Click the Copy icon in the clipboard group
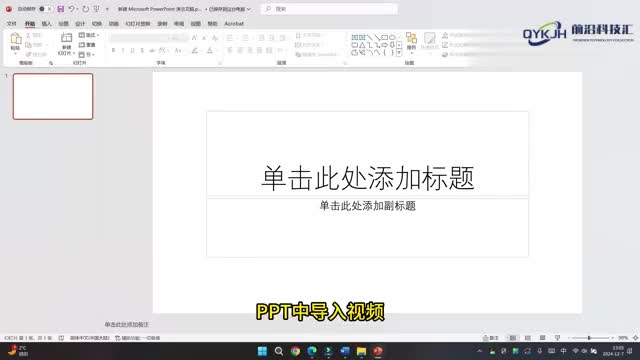 coord(29,45)
